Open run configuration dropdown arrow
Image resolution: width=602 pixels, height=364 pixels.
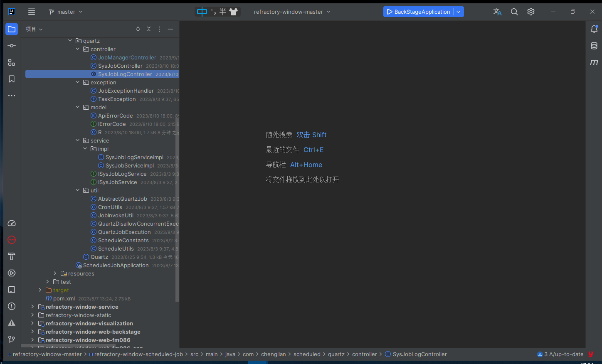click(x=459, y=12)
